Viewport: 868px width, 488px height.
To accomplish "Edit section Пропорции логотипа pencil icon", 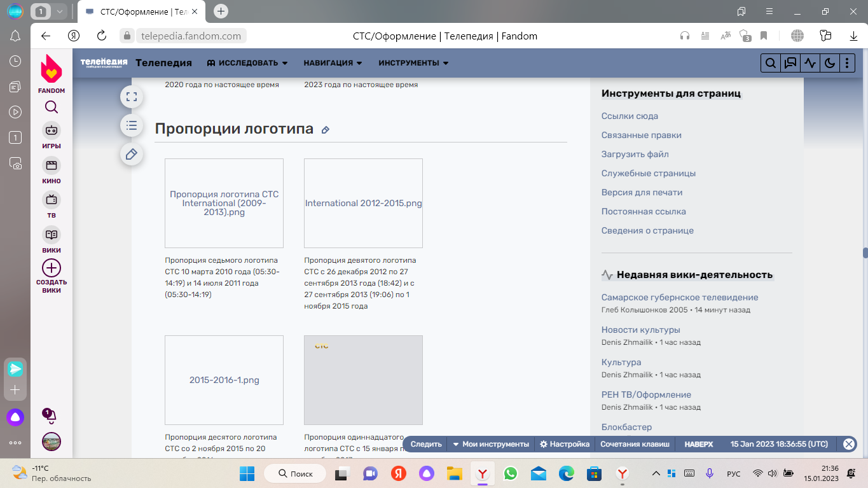I will coord(325,130).
